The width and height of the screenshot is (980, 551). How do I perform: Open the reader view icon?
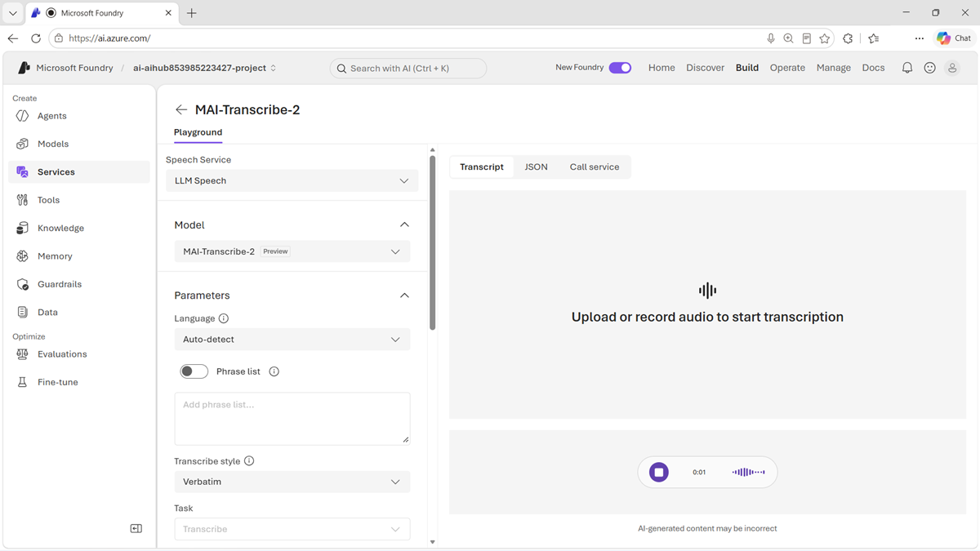coord(807,38)
